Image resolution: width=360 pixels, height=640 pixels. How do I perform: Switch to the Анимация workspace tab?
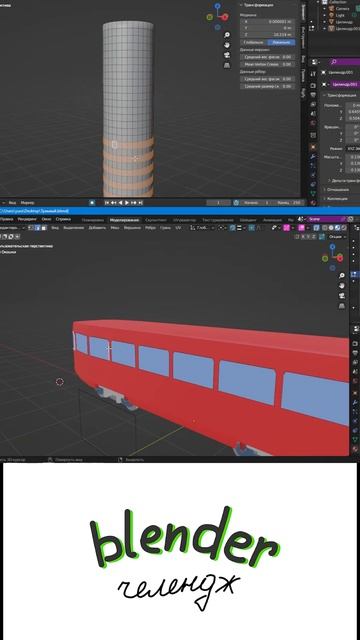pos(272,220)
